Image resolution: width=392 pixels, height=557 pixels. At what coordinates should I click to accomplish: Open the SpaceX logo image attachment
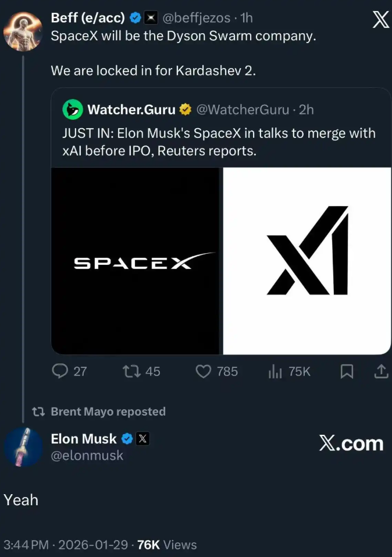tap(134, 260)
